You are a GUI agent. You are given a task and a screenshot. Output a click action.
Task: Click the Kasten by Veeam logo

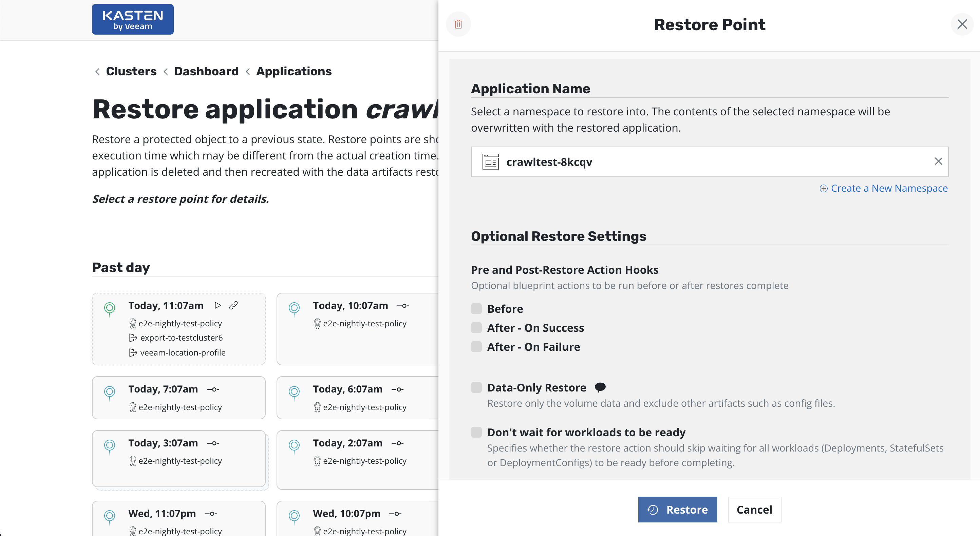click(132, 19)
